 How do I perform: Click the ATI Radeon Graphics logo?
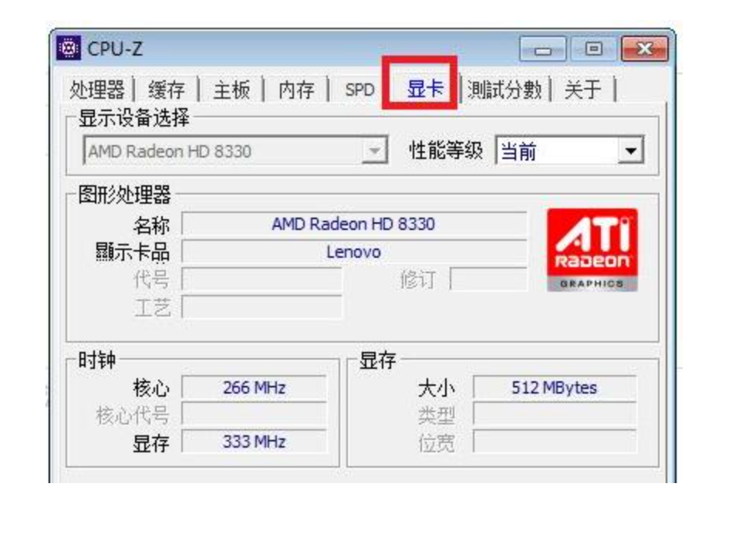coord(592,250)
